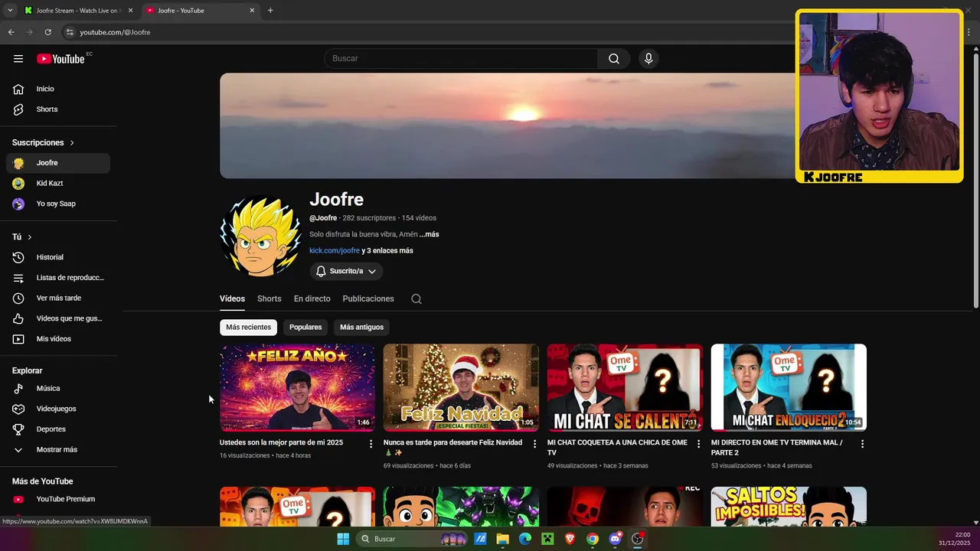Open the Suscrito/a notification dropdown

[x=346, y=271]
